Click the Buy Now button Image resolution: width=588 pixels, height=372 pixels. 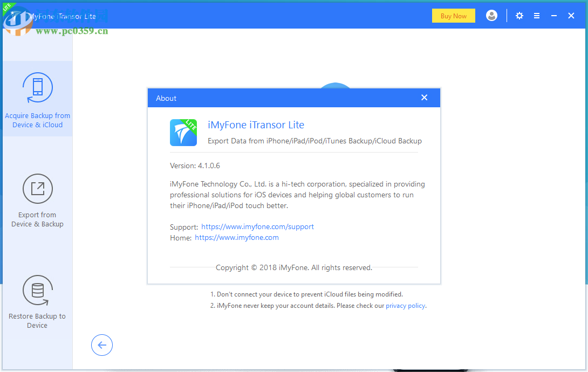pyautogui.click(x=453, y=16)
